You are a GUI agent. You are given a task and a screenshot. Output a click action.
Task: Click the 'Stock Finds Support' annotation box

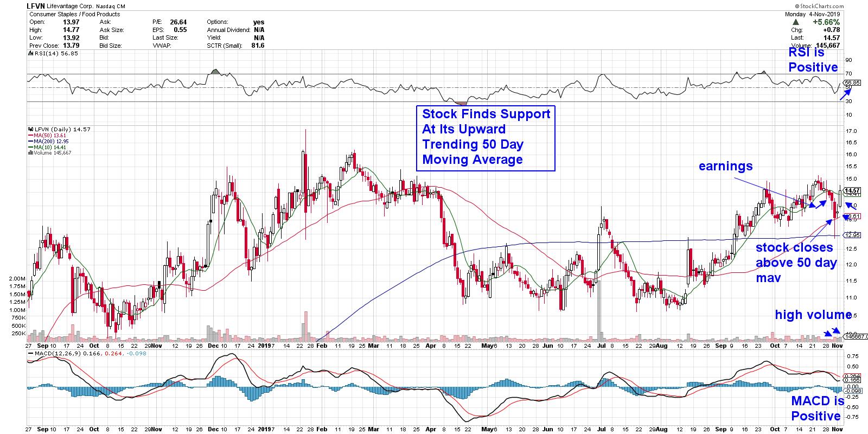[486, 137]
